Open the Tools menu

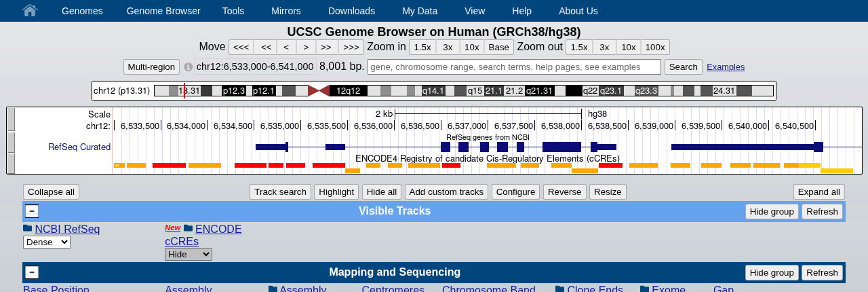point(233,11)
